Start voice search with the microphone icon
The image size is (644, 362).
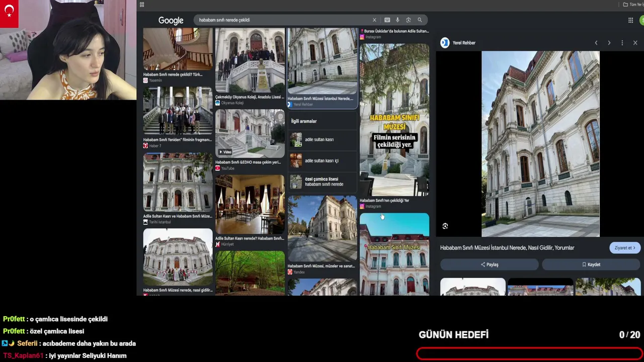point(397,20)
